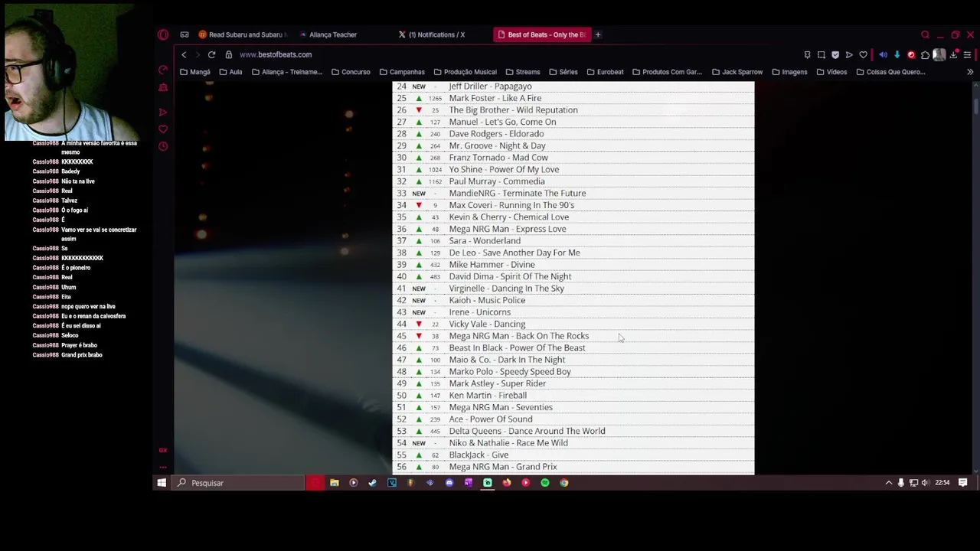Open the profile avatar icon
The height and width of the screenshot is (551, 980).
point(939,55)
